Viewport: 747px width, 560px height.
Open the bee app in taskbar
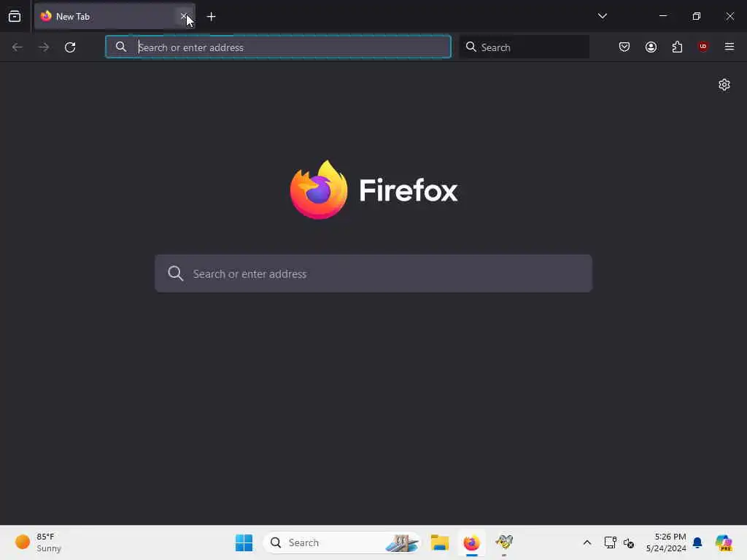click(x=504, y=542)
